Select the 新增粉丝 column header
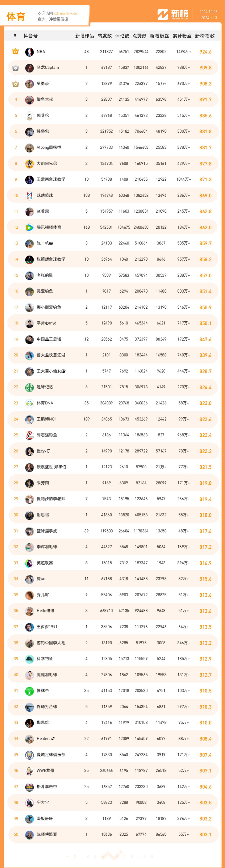 (159, 36)
